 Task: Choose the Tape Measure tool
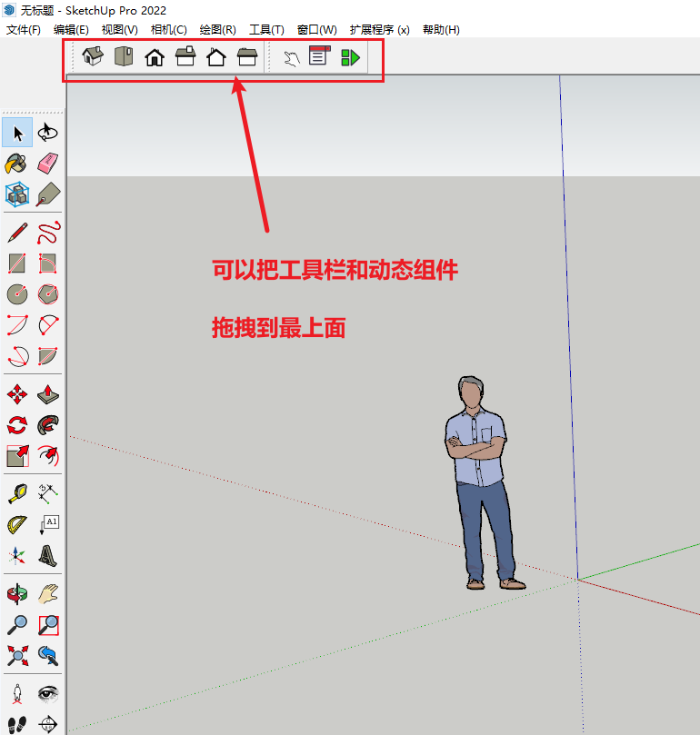tap(17, 493)
